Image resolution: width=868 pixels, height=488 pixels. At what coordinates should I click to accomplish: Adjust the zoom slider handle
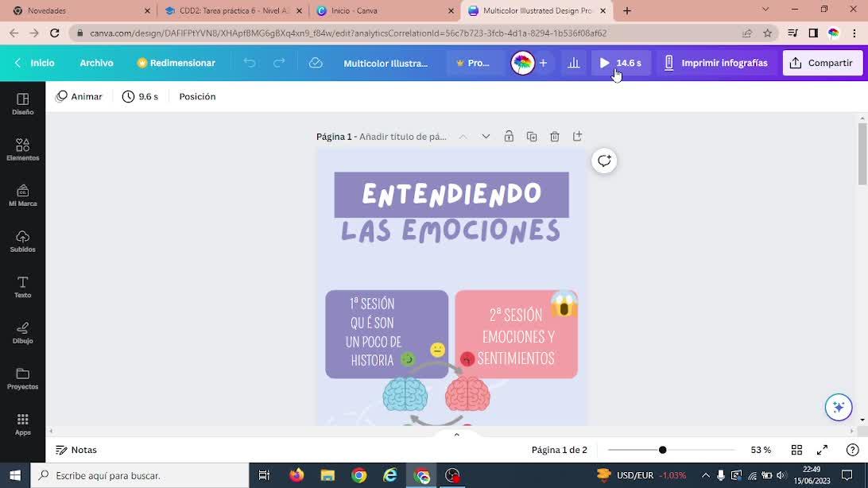(x=662, y=450)
